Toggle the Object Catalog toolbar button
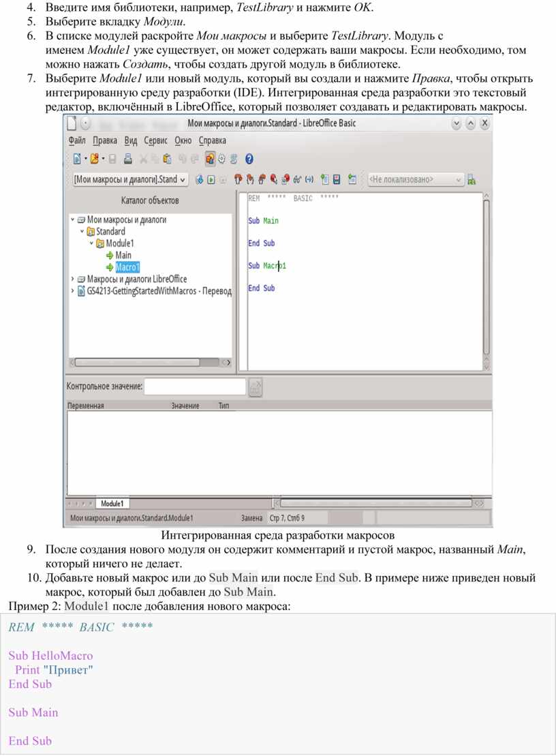This screenshot has height=756, width=556. 210,159
